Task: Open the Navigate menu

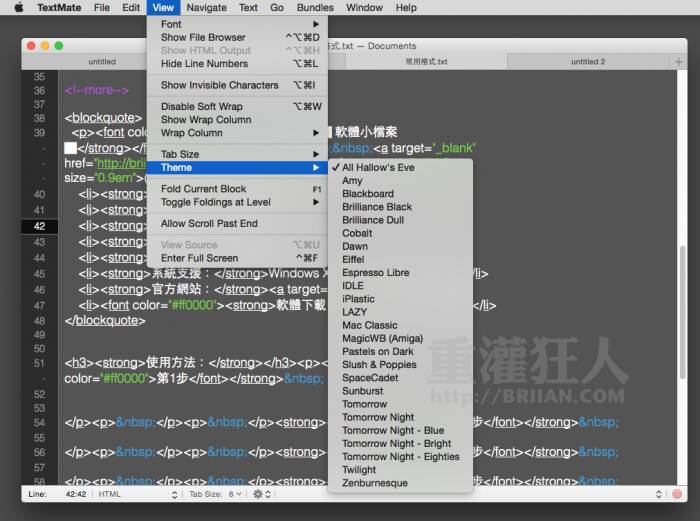Action: click(x=206, y=8)
